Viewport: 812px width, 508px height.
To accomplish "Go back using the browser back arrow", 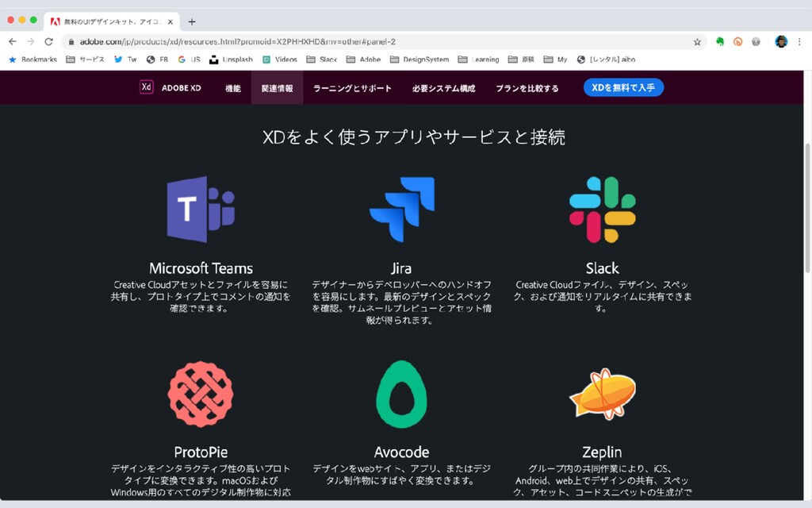I will click(x=13, y=41).
